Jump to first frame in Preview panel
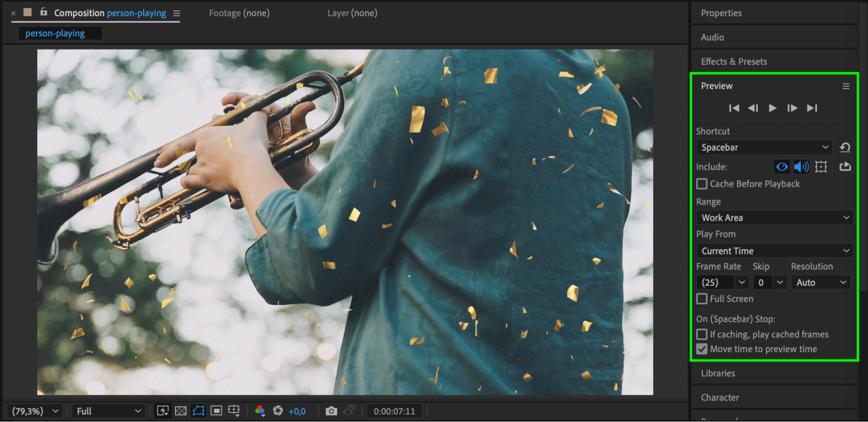 point(734,108)
